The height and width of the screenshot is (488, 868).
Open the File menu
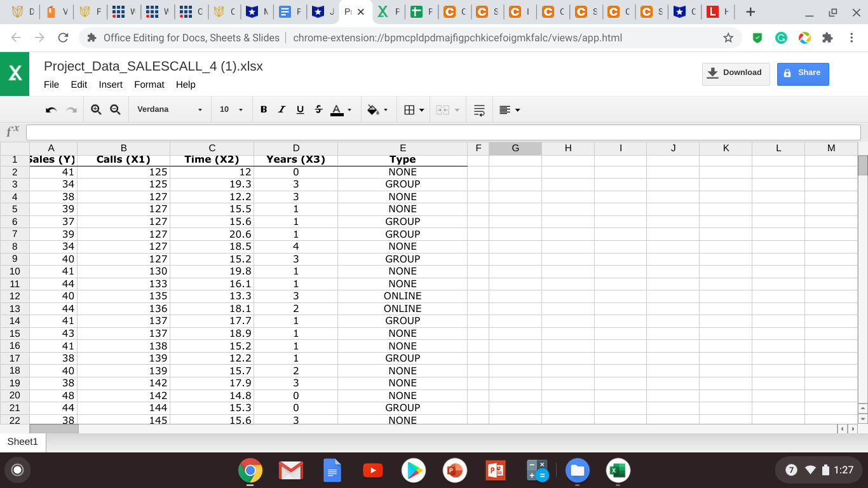tap(51, 85)
